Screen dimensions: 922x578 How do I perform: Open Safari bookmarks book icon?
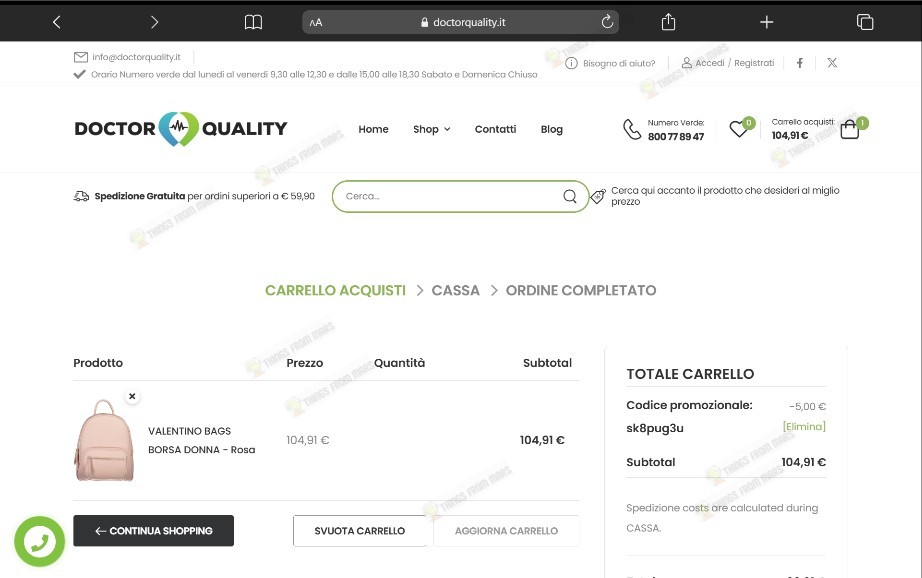pos(253,22)
